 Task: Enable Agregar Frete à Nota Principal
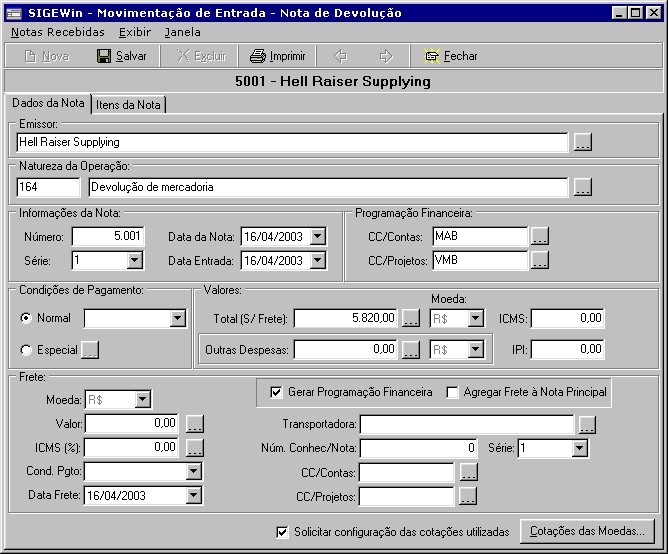[452, 392]
